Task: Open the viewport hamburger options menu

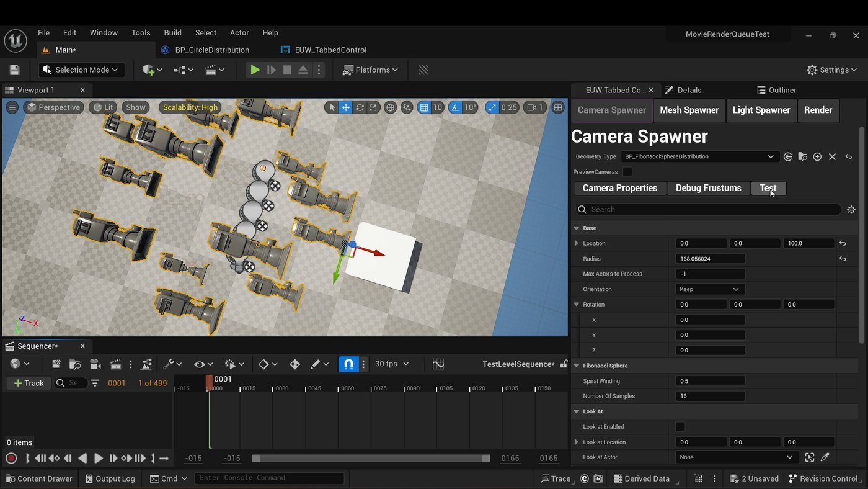Action: pos(12,107)
